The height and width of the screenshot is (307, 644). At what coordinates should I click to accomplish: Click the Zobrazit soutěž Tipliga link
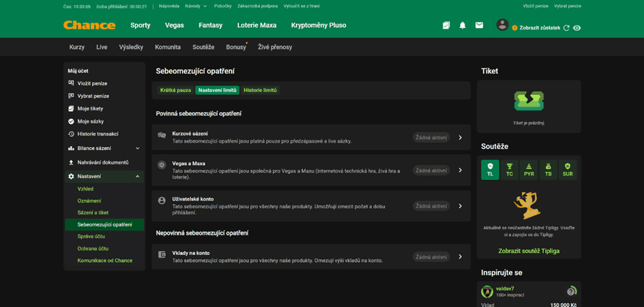coord(529,250)
